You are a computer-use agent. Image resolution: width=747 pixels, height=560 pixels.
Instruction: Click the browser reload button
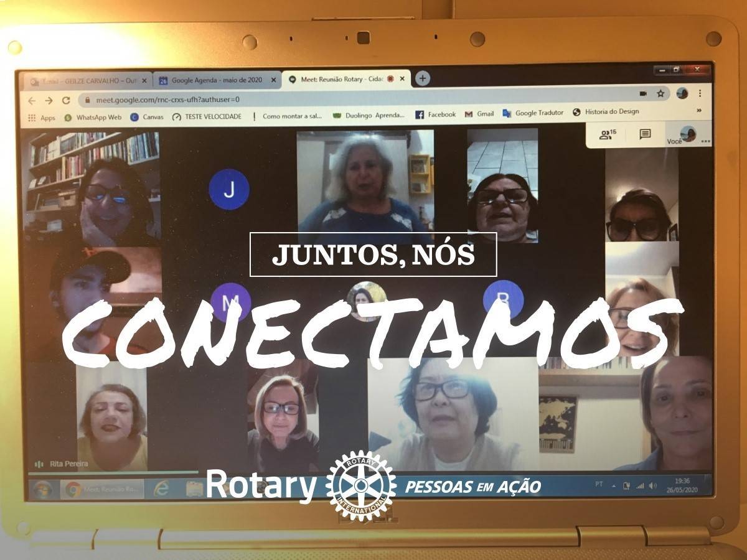66,100
